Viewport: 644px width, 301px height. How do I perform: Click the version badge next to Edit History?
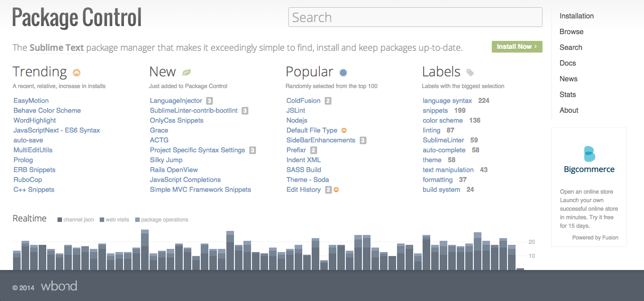[x=328, y=190]
